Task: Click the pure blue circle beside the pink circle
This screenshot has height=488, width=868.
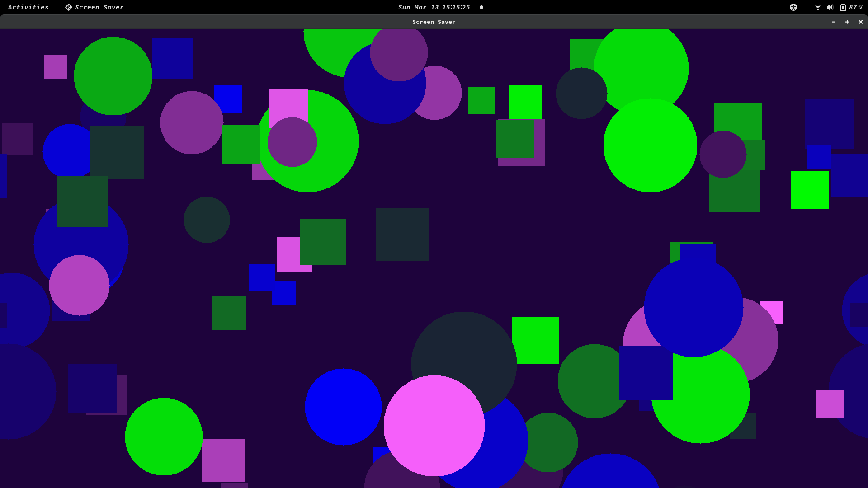Action: tap(343, 407)
